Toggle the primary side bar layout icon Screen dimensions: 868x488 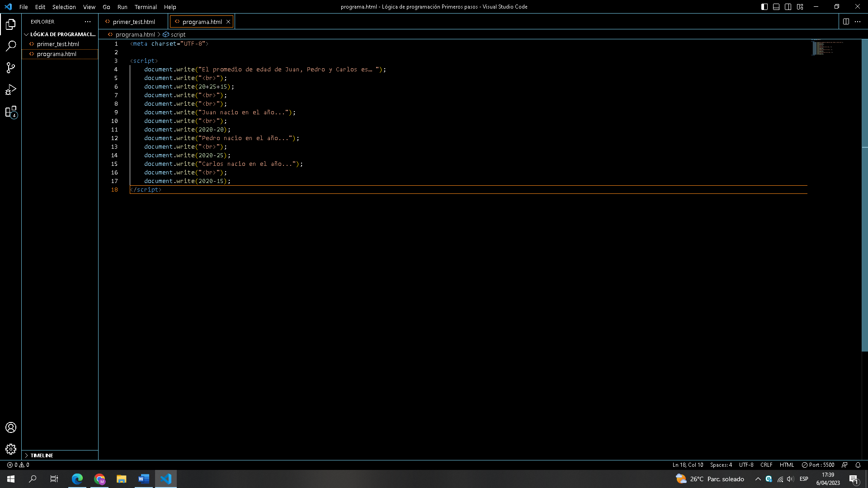764,7
